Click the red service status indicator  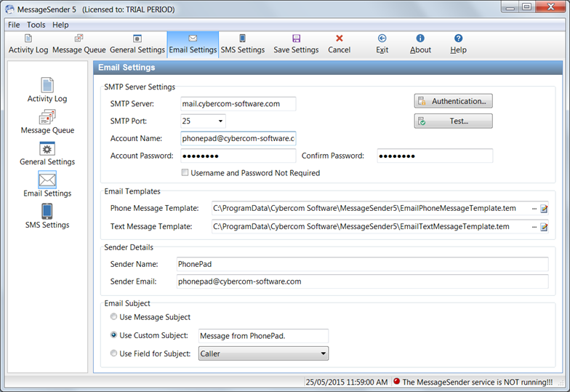[397, 381]
